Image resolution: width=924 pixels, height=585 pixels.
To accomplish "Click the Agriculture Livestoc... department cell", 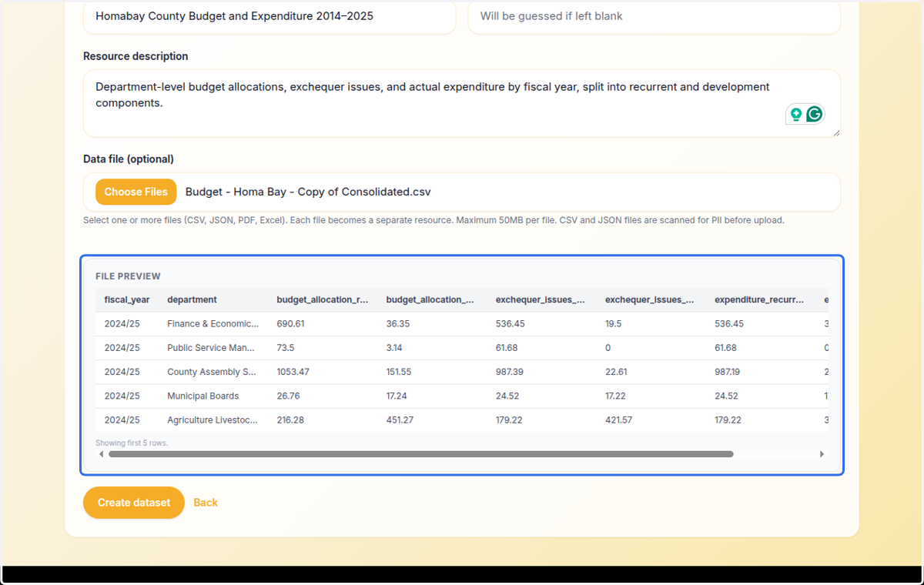I will [213, 420].
